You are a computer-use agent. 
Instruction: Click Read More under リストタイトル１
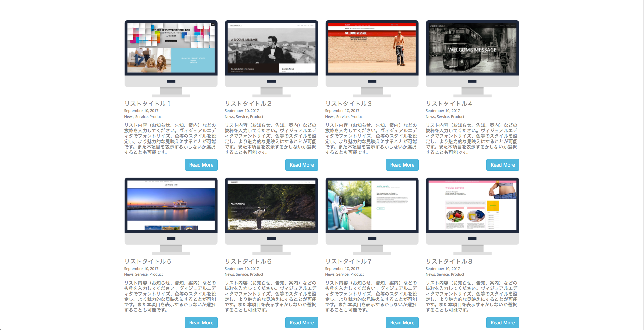[201, 165]
